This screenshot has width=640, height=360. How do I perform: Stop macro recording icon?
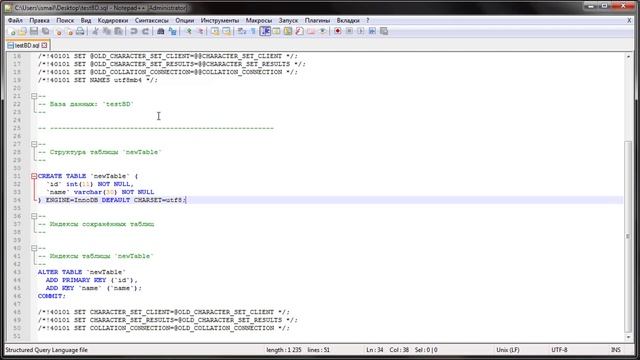point(349,31)
